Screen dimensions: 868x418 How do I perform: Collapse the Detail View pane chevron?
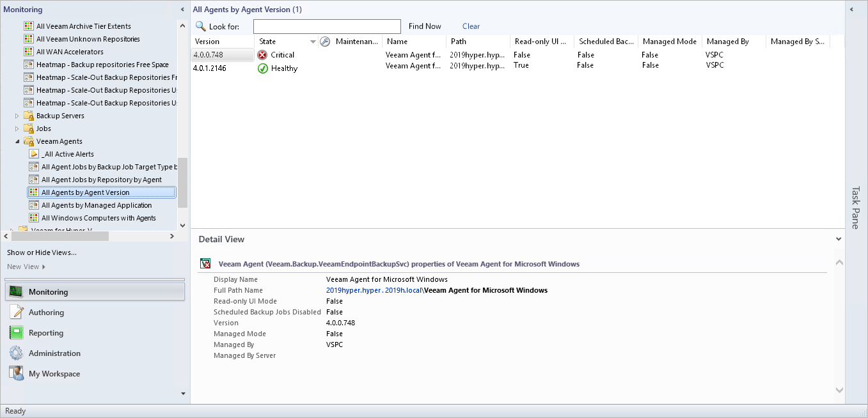coord(839,239)
